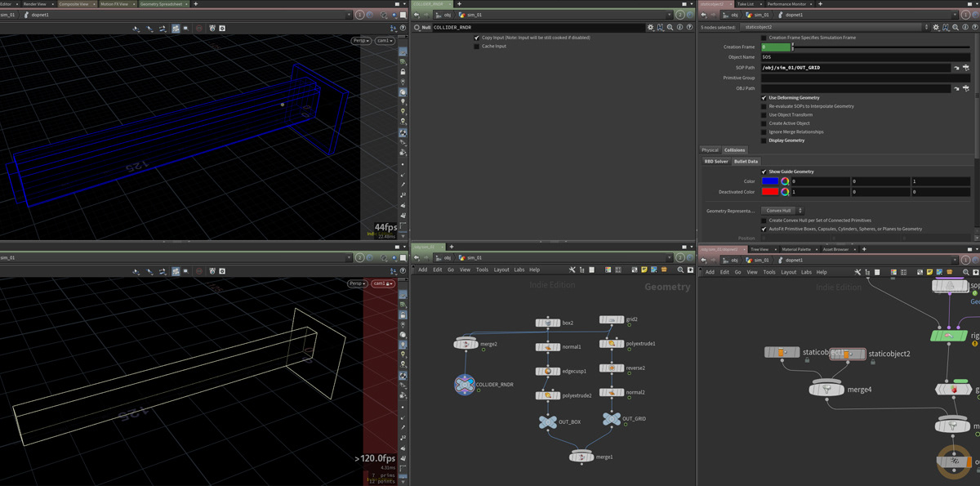Switch to Bullet Data tab
This screenshot has width=980, height=486.
point(746,162)
